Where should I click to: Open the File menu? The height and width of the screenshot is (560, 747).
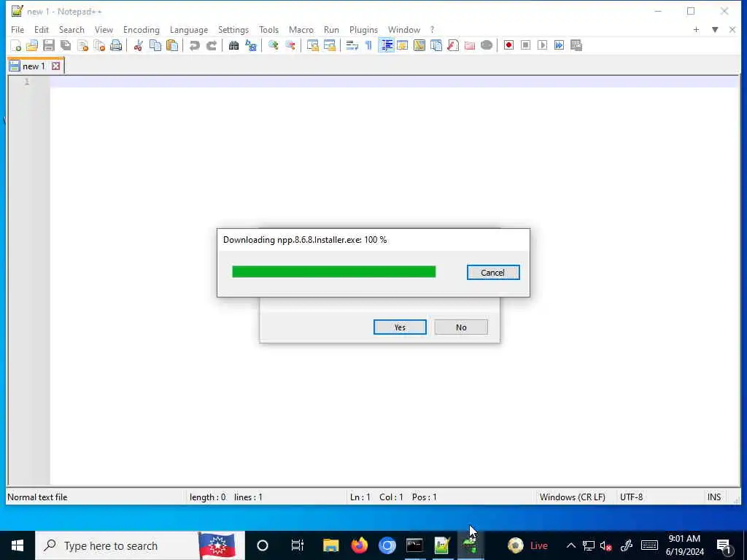click(18, 29)
